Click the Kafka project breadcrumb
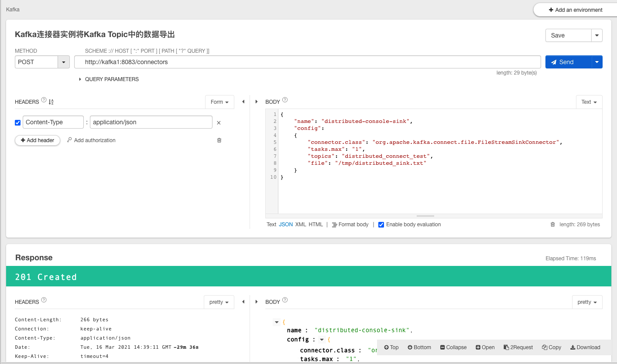The image size is (617, 364). (13, 9)
